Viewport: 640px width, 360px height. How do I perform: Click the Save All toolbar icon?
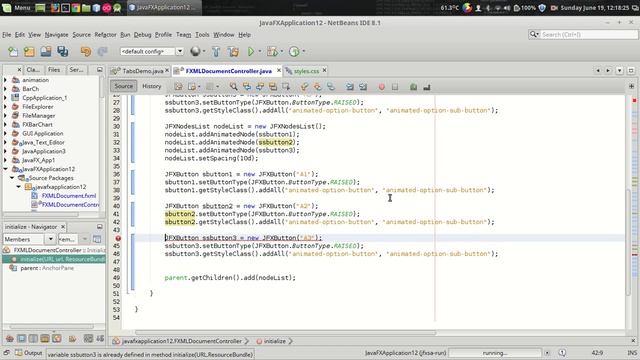pos(62,51)
